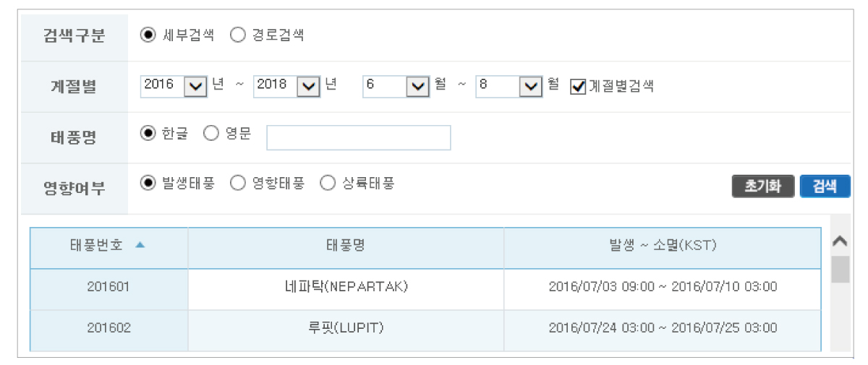The width and height of the screenshot is (868, 365).
Task: Click the sort arrow next to 태풍번호
Action: pos(140,245)
